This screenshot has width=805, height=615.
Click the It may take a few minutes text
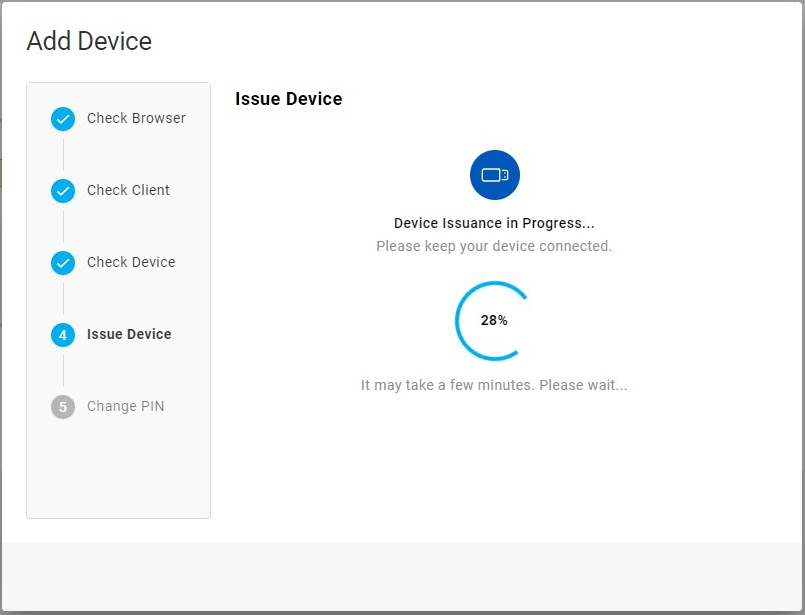click(494, 385)
